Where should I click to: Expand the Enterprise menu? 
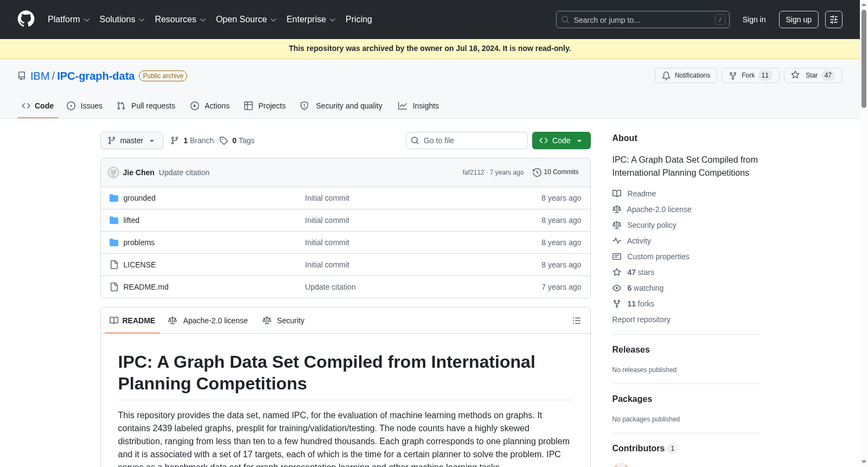pos(311,20)
